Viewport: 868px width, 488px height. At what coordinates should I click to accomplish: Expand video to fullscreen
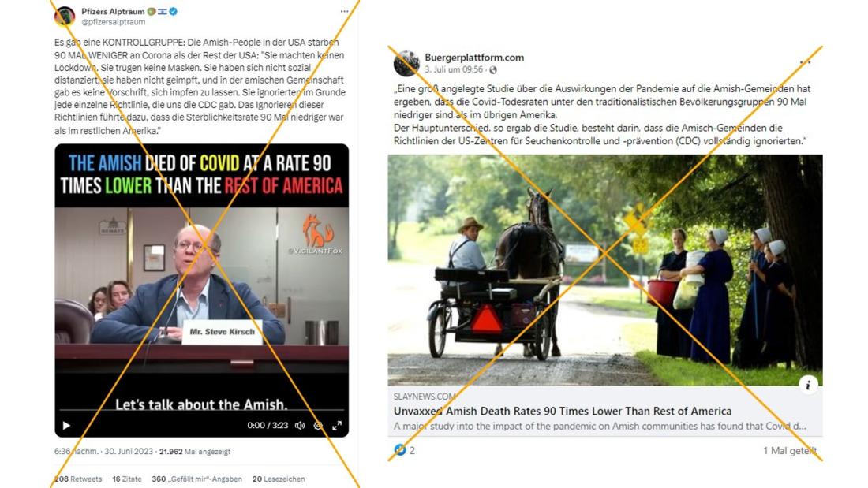point(337,426)
